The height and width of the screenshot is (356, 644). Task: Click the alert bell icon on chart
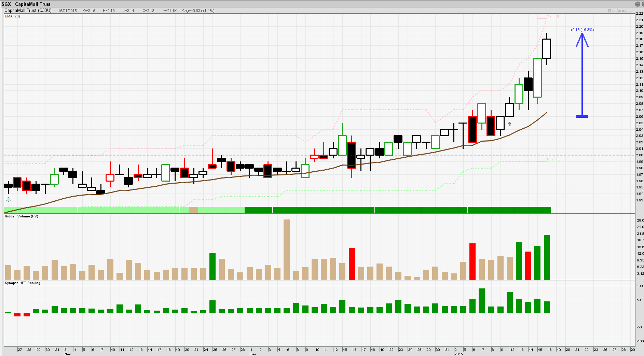9,199
